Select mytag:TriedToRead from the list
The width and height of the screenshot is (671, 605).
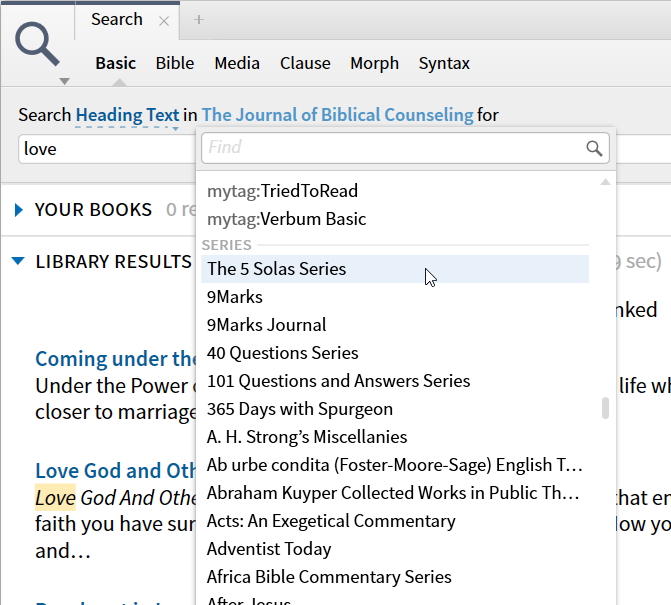(395, 191)
